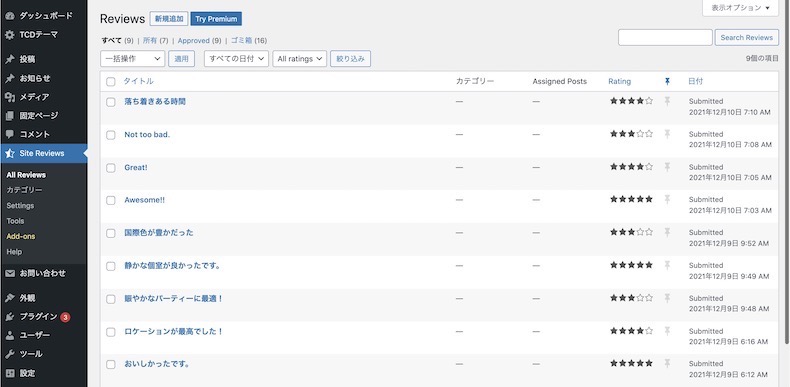The height and width of the screenshot is (387, 790).
Task: Click the コメント speech bubble icon
Action: point(10,134)
